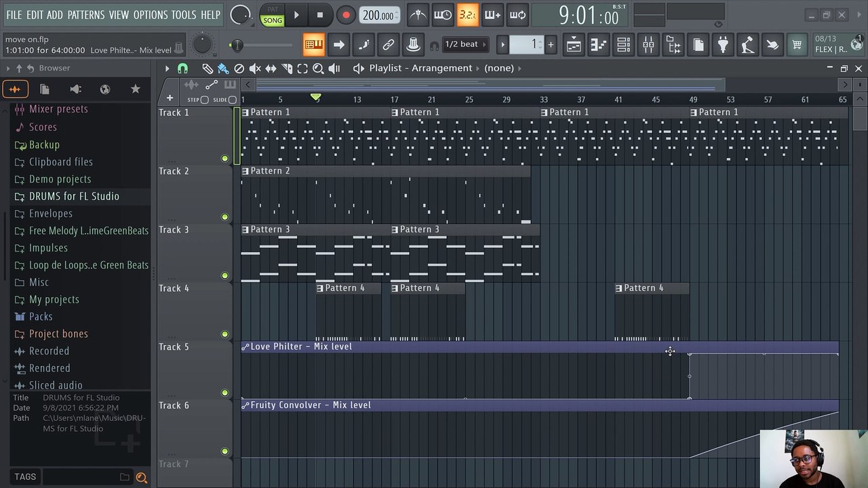This screenshot has height=488, width=868.
Task: Open the FILE menu
Action: tap(14, 15)
